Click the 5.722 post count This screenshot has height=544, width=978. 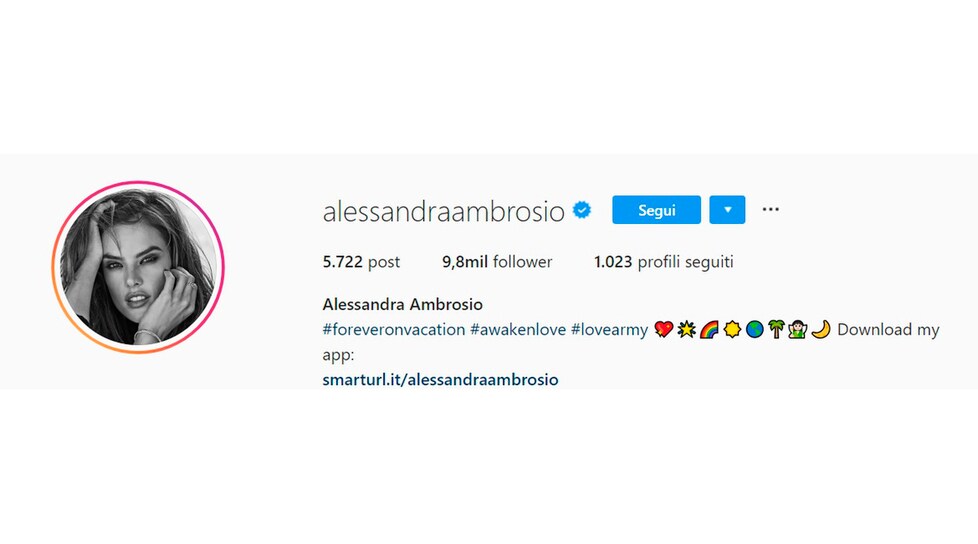point(361,262)
